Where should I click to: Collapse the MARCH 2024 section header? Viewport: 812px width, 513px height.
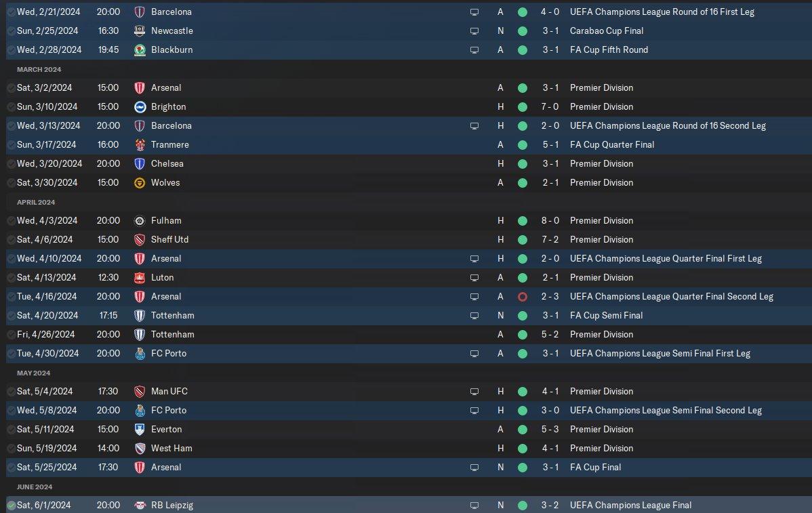39,69
